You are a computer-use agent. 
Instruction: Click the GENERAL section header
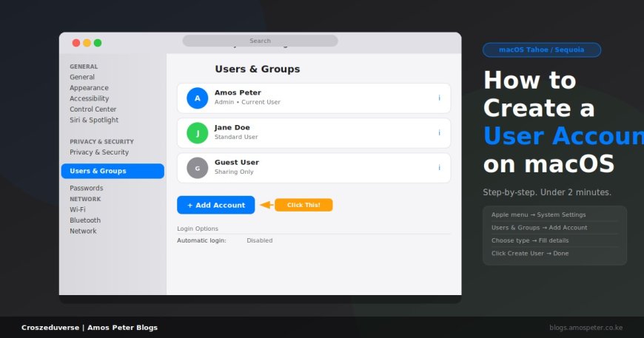tap(84, 67)
